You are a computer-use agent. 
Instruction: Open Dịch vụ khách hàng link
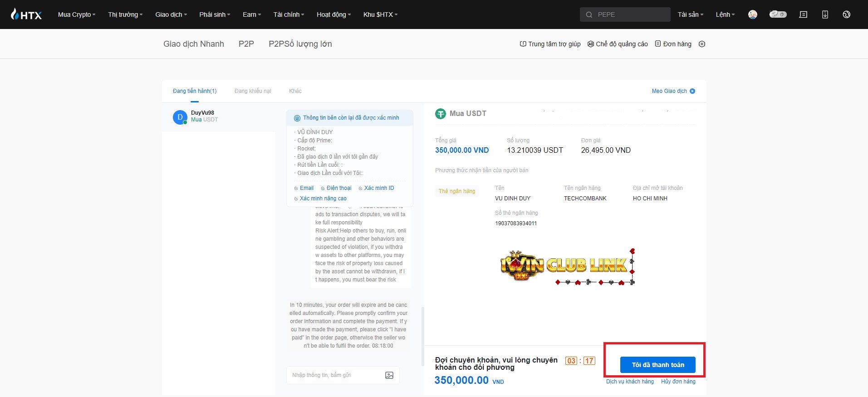pyautogui.click(x=630, y=382)
